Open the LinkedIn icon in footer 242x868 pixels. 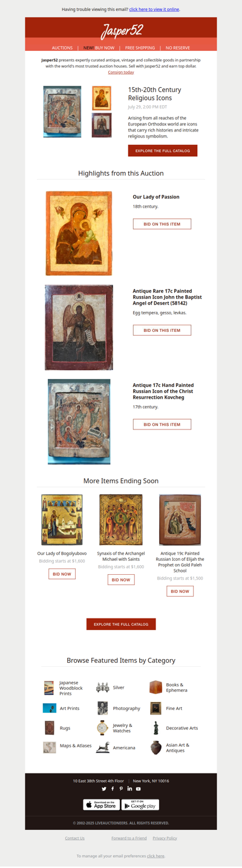(129, 789)
